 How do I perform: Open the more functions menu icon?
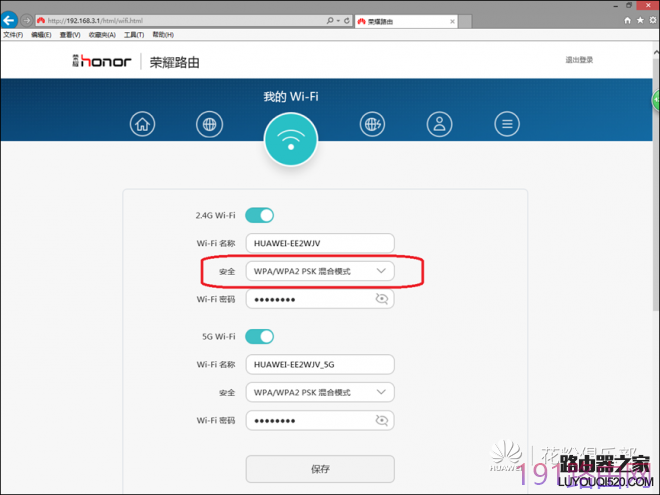pyautogui.click(x=508, y=124)
